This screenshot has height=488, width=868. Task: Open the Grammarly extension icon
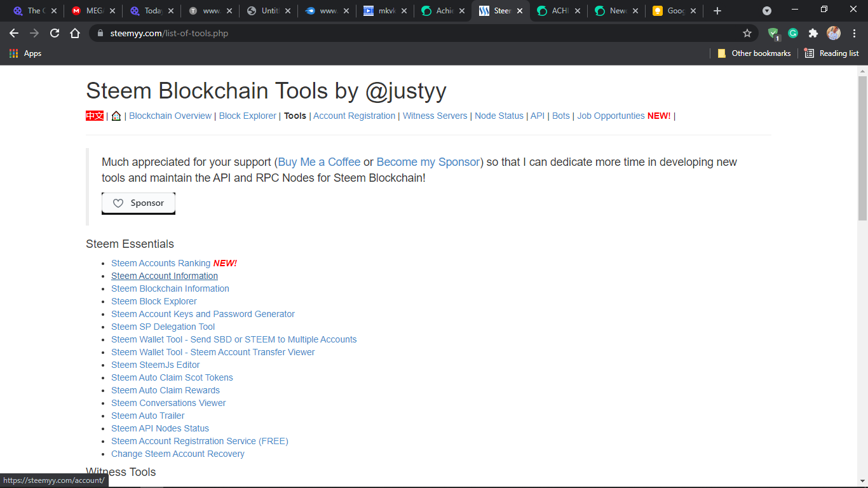click(793, 33)
